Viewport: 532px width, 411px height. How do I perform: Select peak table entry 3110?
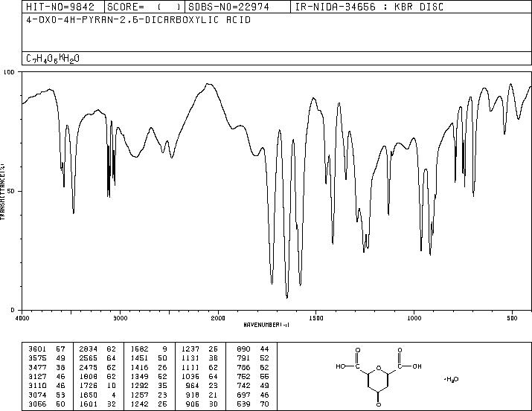(x=47, y=386)
